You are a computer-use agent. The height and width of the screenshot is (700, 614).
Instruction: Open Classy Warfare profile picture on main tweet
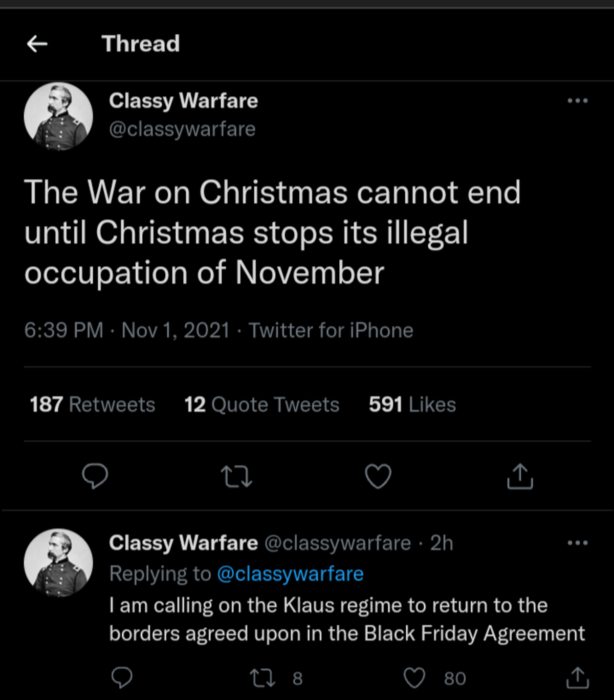(58, 116)
